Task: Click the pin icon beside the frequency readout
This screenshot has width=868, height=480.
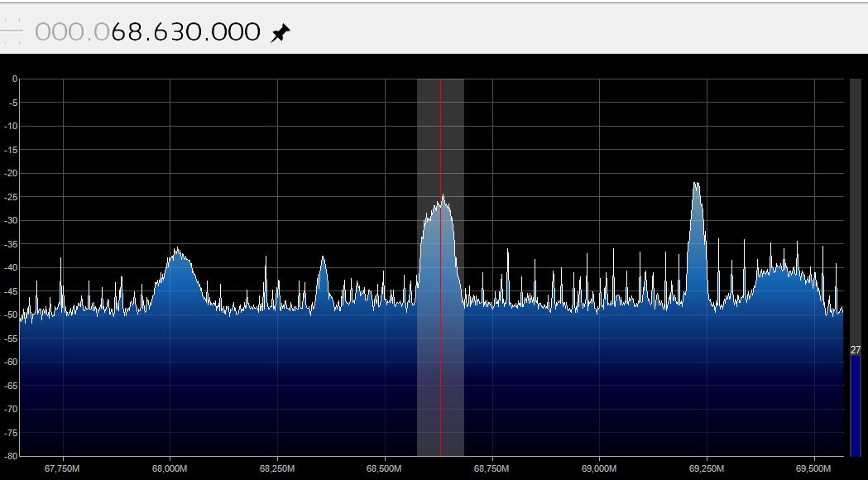Action: pos(281,33)
